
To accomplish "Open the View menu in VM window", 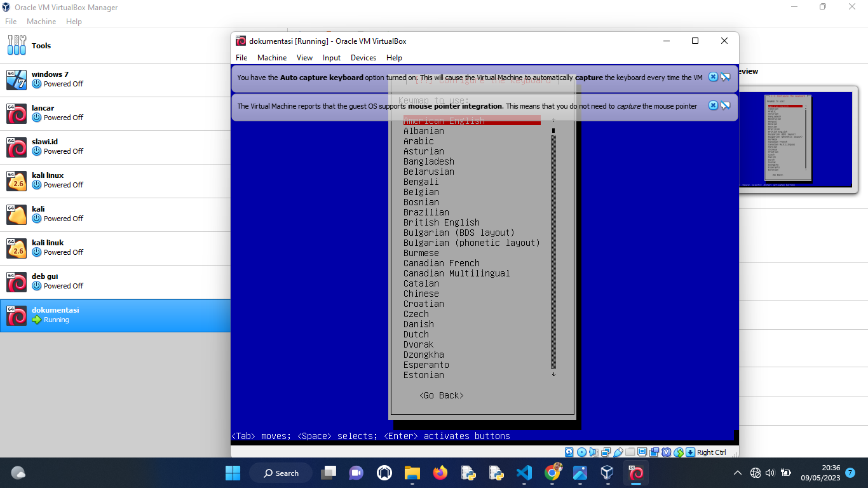I will [x=305, y=58].
